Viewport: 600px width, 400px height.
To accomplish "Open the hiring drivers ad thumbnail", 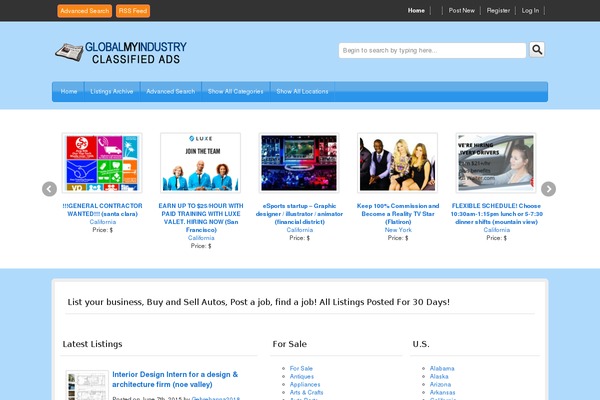I will click(x=496, y=163).
